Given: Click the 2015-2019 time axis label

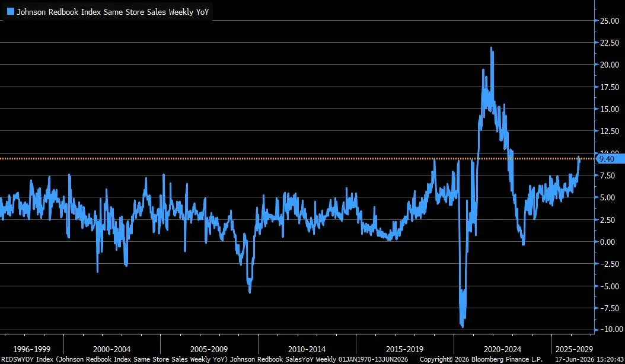Looking at the screenshot, I should coord(404,350).
